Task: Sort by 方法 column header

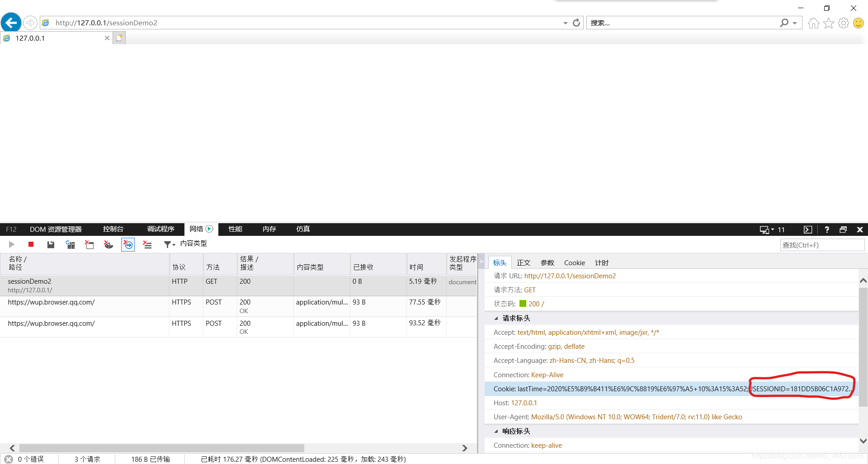Action: [220, 263]
